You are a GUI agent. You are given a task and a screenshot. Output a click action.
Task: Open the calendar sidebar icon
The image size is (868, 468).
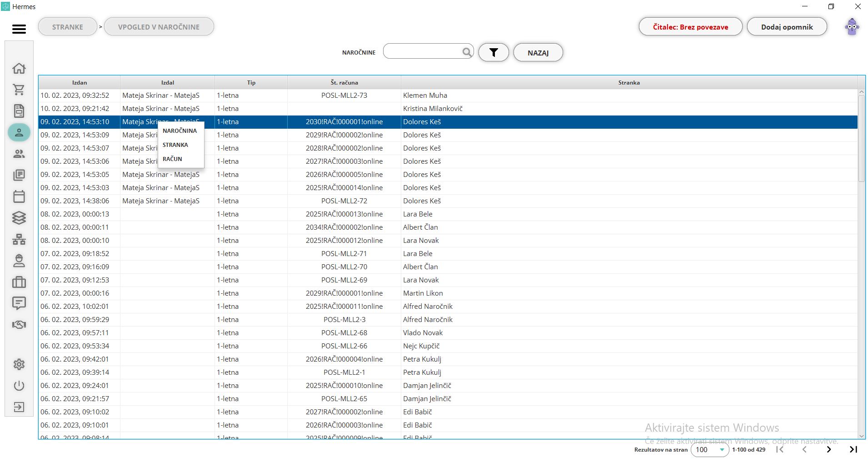coord(19,196)
